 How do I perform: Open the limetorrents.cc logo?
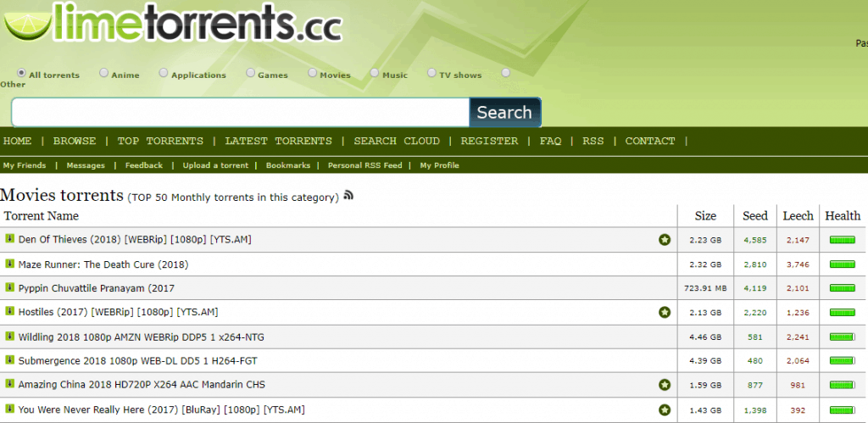(x=172, y=22)
